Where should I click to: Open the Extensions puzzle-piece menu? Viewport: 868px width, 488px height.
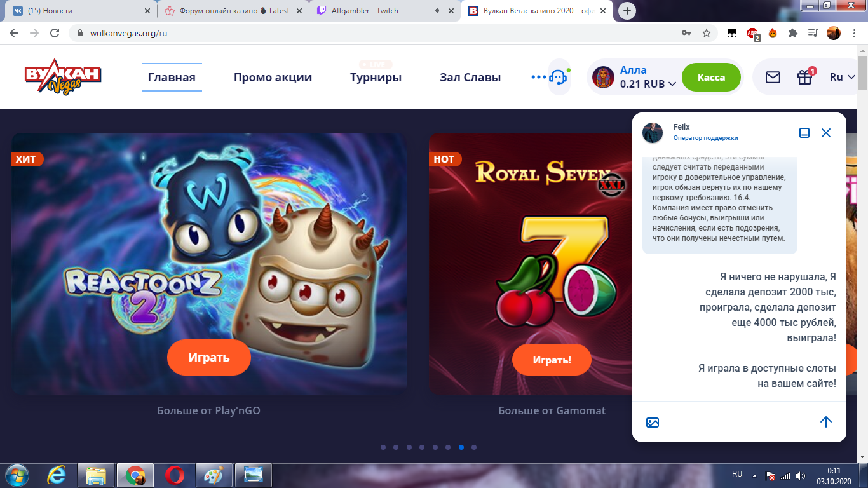point(792,33)
